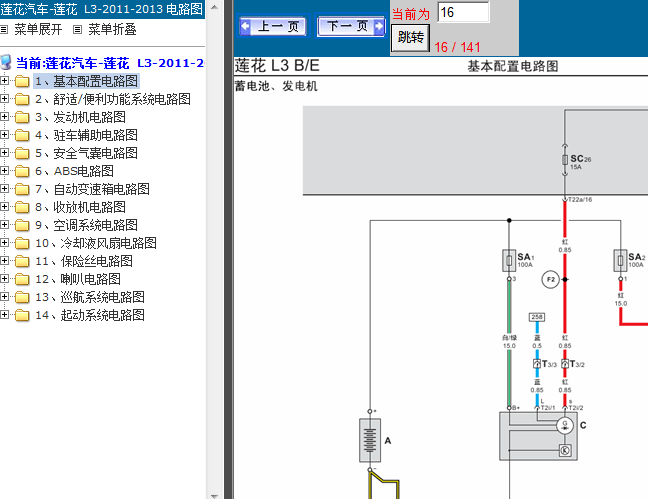Expand the 12、喇叭电路图 node
648x499 pixels.
click(4, 278)
